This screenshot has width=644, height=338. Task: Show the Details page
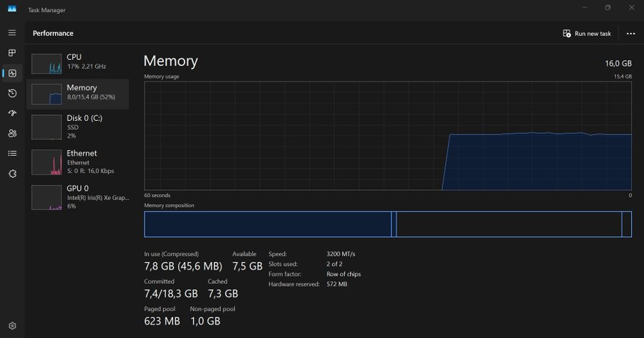pyautogui.click(x=12, y=153)
